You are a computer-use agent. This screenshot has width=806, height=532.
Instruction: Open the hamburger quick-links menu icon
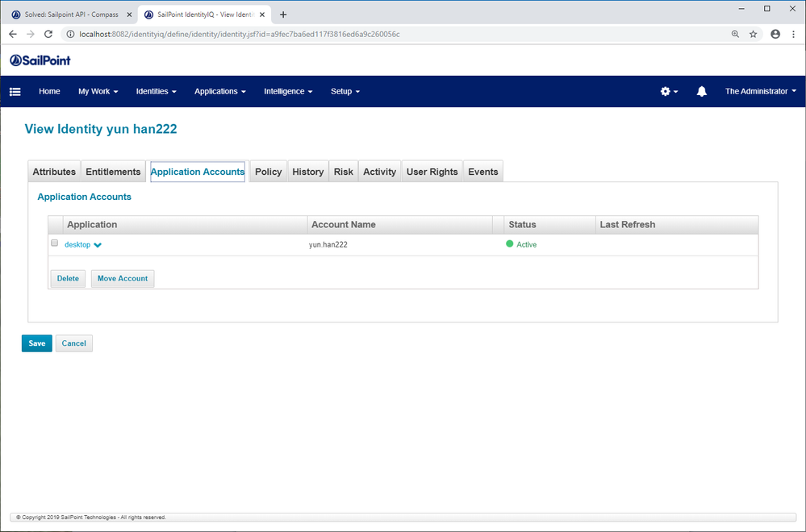[15, 92]
